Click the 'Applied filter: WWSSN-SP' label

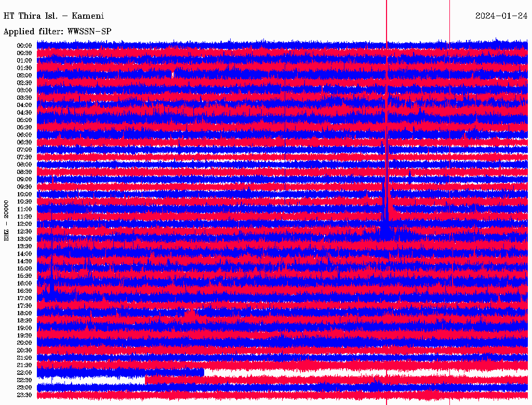click(57, 32)
